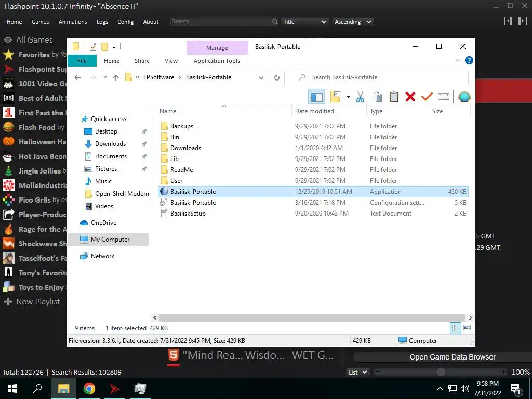Open Chrome from the taskbar
Viewport: 532px width, 399px height.
click(x=89, y=389)
